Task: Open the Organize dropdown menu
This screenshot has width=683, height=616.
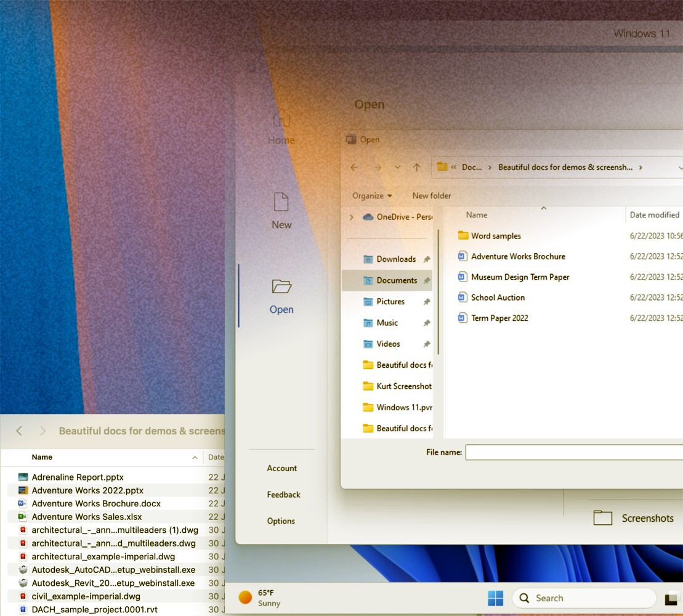Action: 372,196
